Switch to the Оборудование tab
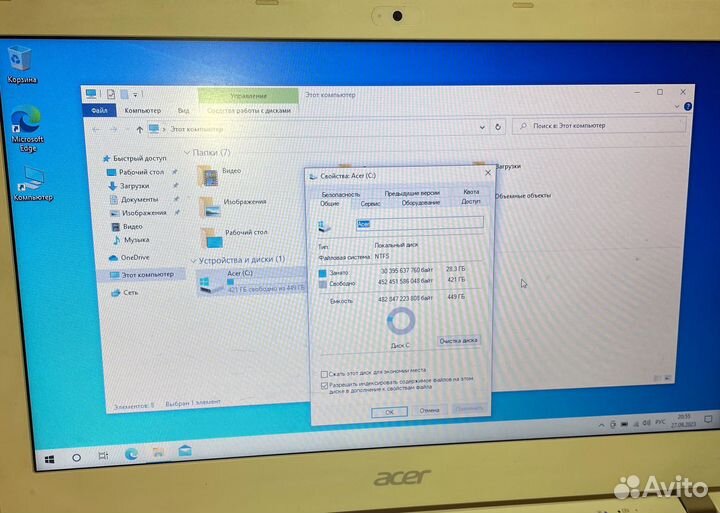The height and width of the screenshot is (513, 720). [421, 203]
